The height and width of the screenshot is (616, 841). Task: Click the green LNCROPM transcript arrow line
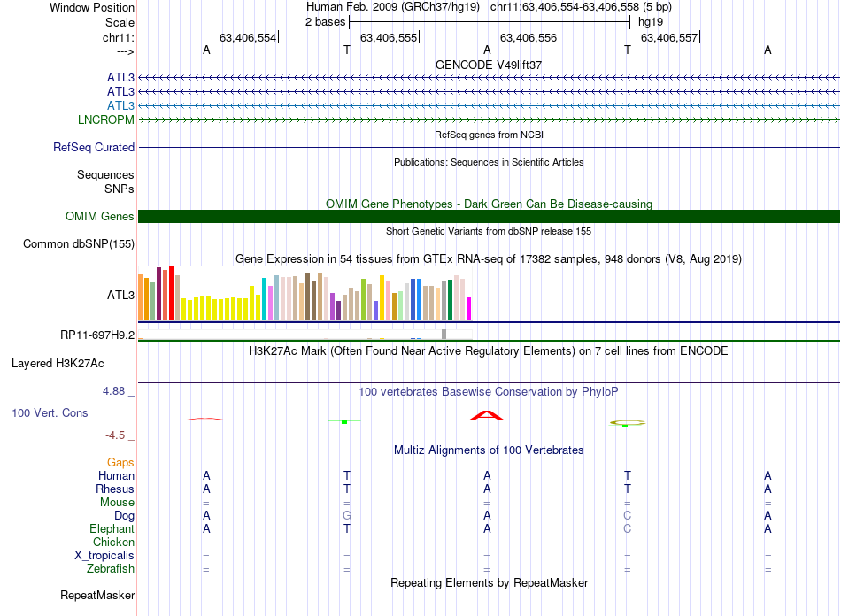489,120
